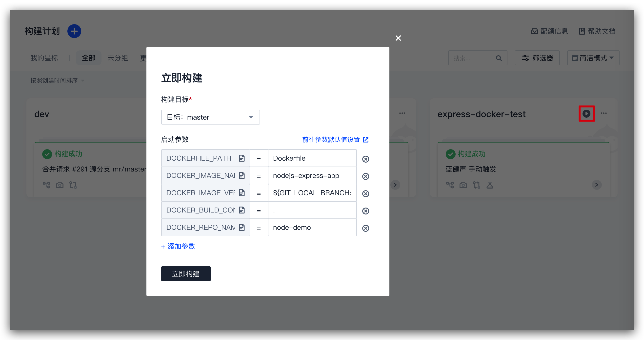The image size is (644, 340).
Task: Remove the ${GIT_LOCAL_BRANCH parameter row
Action: click(x=365, y=194)
